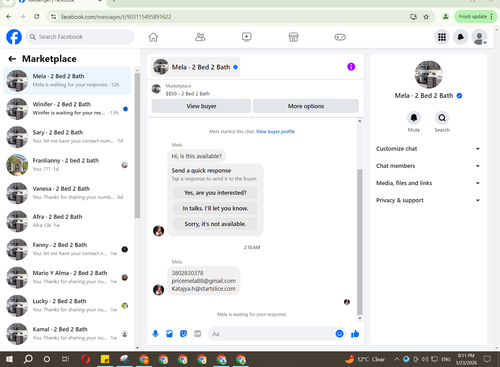Open the language ENG indicator in the system tray

click(446, 359)
